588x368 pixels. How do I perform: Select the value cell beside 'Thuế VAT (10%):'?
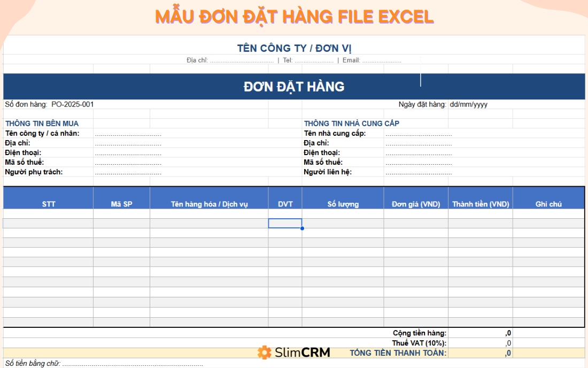(481, 343)
